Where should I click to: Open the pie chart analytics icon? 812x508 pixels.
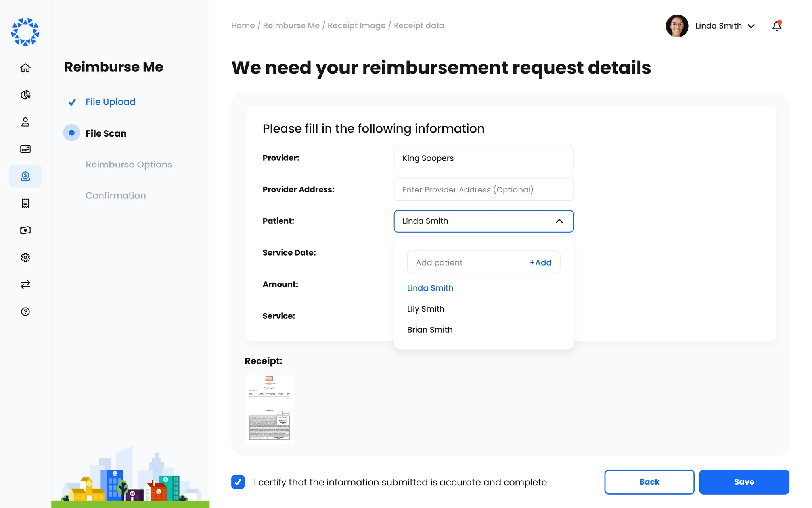tap(25, 95)
